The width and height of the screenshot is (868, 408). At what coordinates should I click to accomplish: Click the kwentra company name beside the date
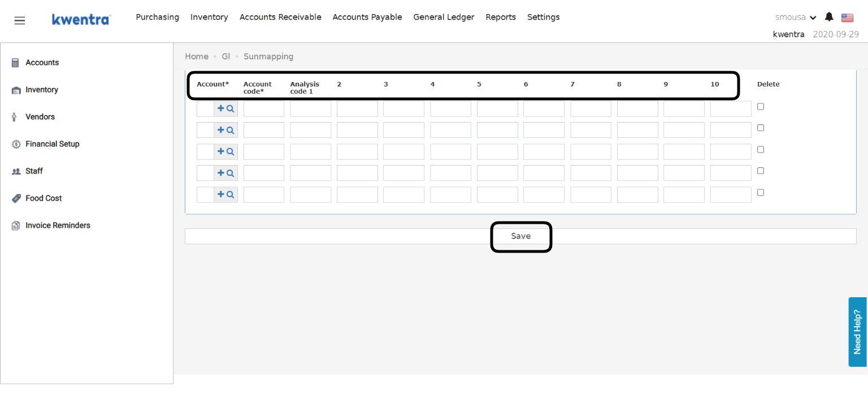coord(788,34)
